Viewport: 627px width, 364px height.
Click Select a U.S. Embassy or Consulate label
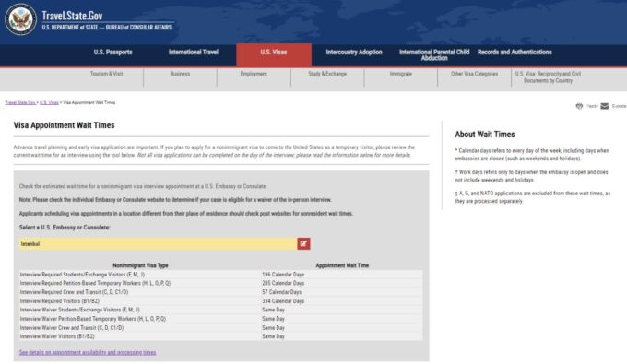(x=65, y=228)
